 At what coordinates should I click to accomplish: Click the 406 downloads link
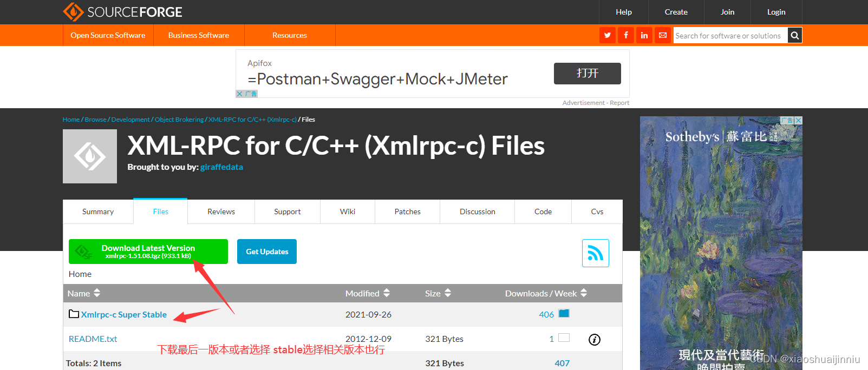(546, 314)
